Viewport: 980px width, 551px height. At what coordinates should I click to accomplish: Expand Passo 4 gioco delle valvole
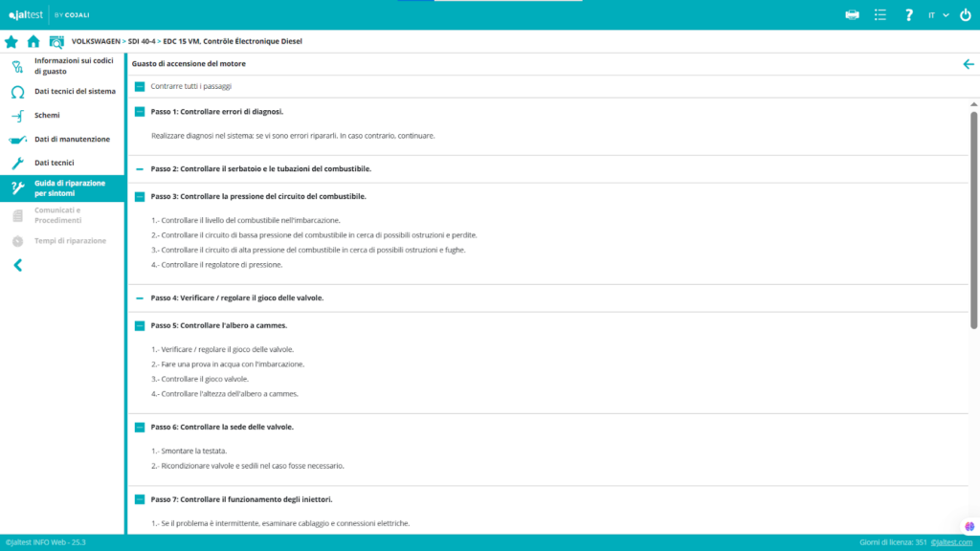[140, 298]
